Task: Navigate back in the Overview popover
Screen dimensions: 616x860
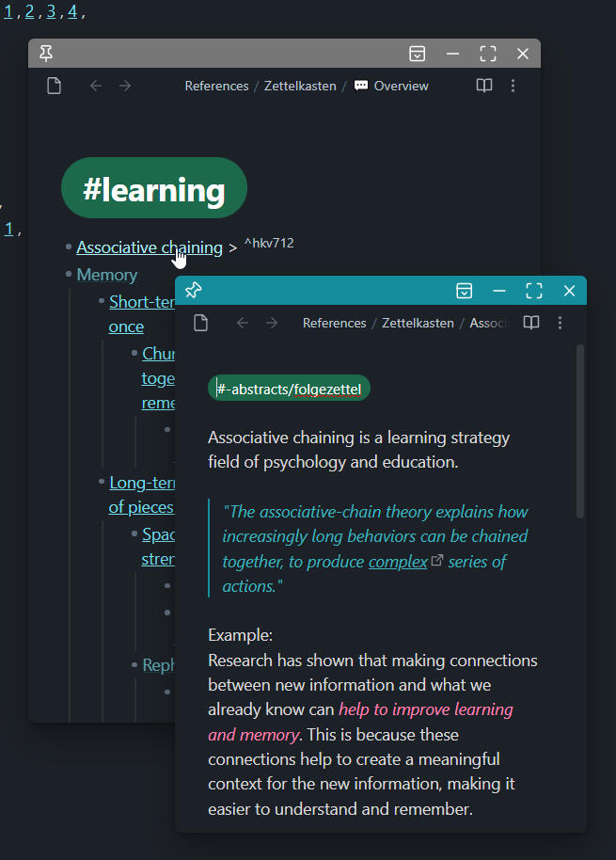Action: 96,86
